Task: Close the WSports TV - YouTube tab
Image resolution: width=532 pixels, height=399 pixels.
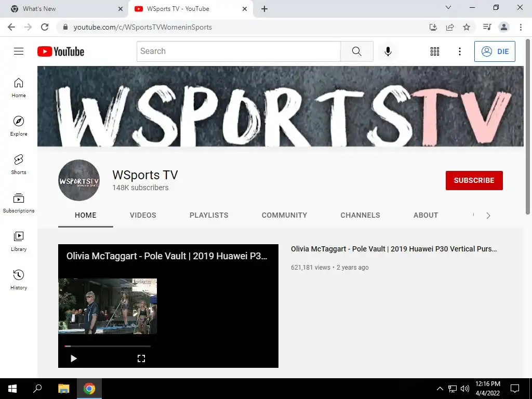Action: [x=245, y=9]
